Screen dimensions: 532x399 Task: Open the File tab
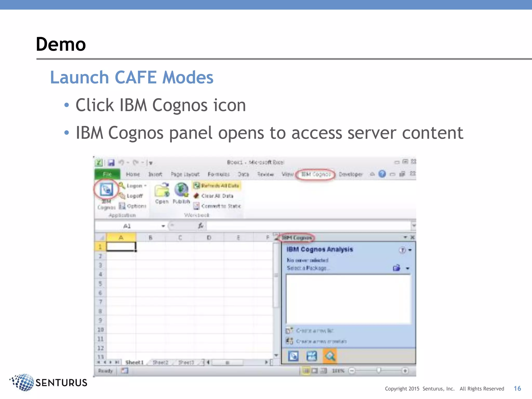click(107, 174)
